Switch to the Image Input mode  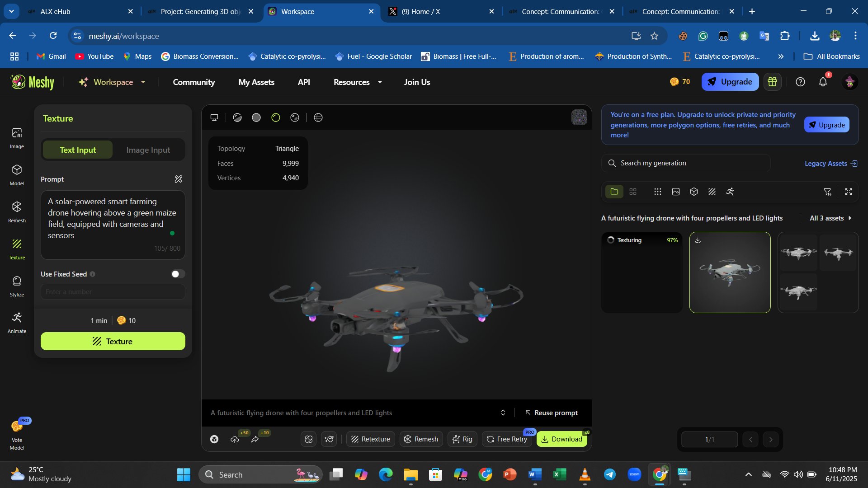(x=148, y=150)
